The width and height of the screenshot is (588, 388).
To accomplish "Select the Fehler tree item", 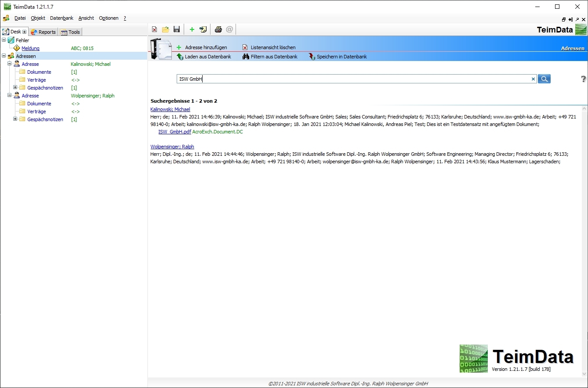I will 22,40.
